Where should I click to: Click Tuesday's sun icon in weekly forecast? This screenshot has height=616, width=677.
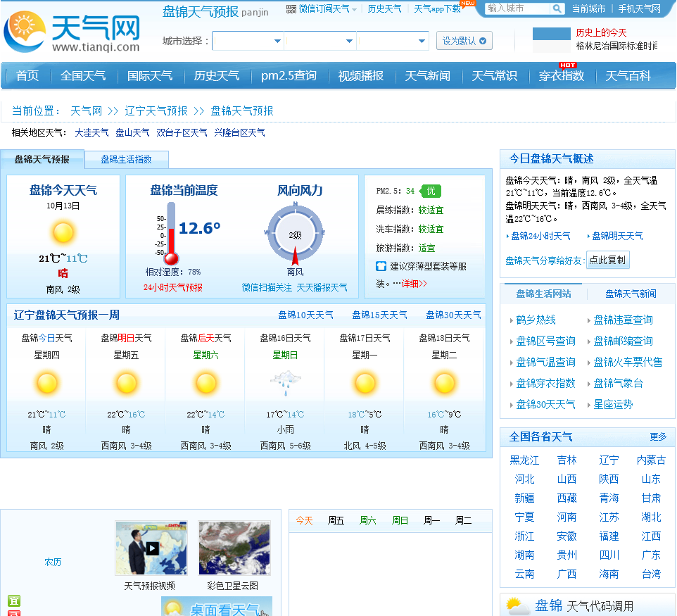[x=444, y=383]
